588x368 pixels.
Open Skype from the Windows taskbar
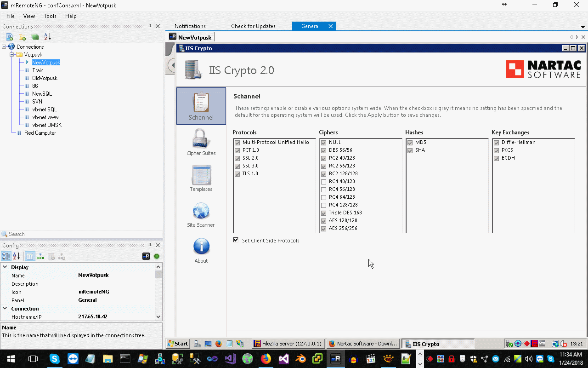(55, 359)
